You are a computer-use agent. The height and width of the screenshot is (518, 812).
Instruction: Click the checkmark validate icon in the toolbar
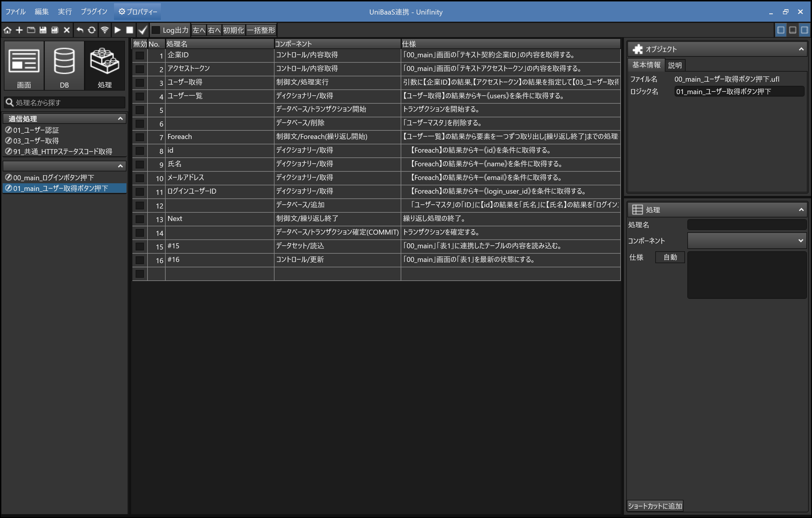point(143,30)
